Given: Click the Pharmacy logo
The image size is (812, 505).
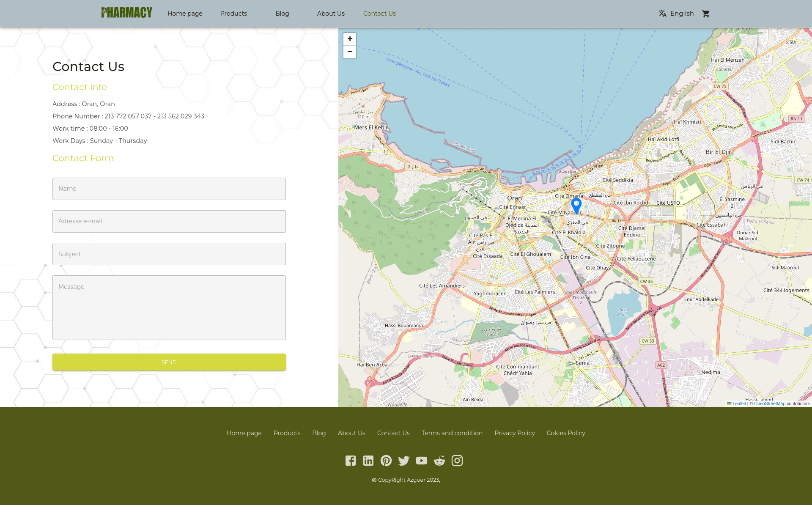Looking at the screenshot, I should click(x=126, y=13).
